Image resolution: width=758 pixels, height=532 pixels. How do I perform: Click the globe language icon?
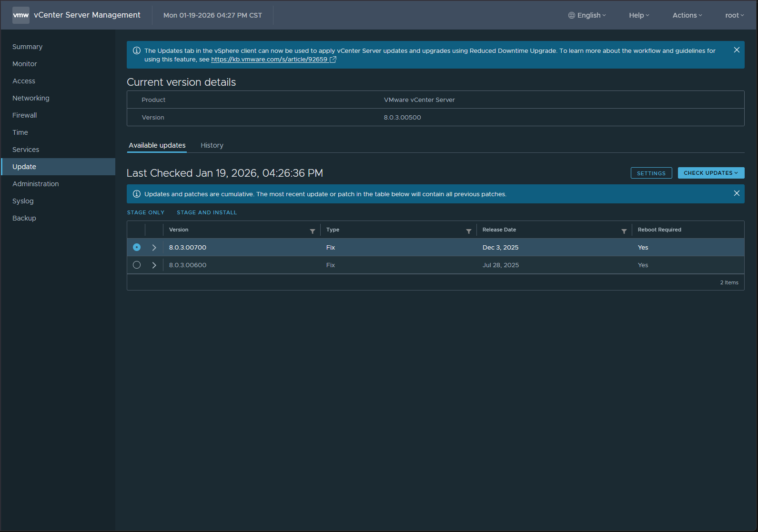(572, 15)
